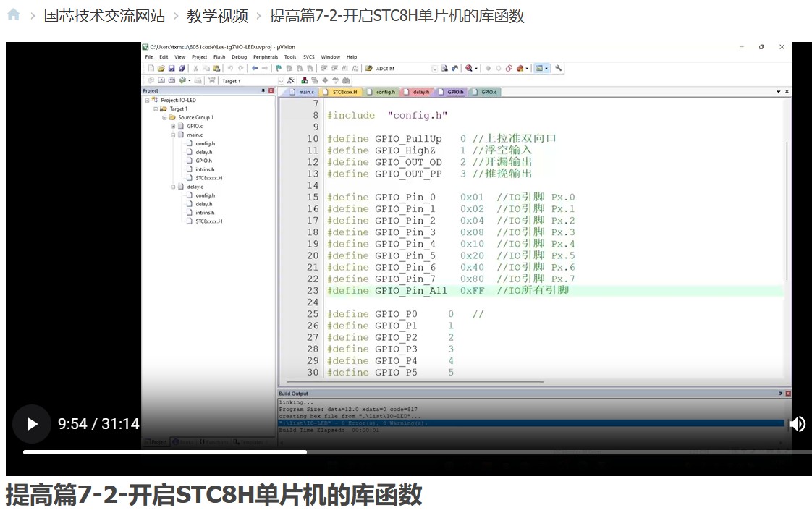This screenshot has height=513, width=812.
Task: Switch to the main.c editor tab
Action: pyautogui.click(x=302, y=92)
